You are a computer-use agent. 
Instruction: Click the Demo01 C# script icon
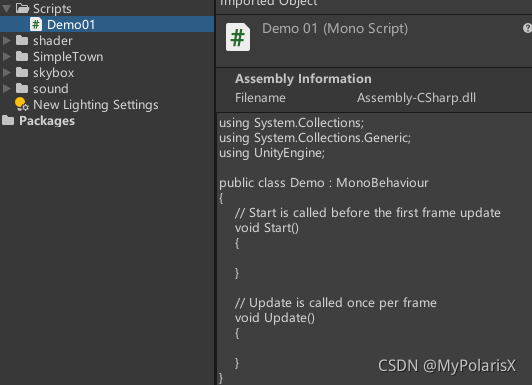tap(36, 24)
